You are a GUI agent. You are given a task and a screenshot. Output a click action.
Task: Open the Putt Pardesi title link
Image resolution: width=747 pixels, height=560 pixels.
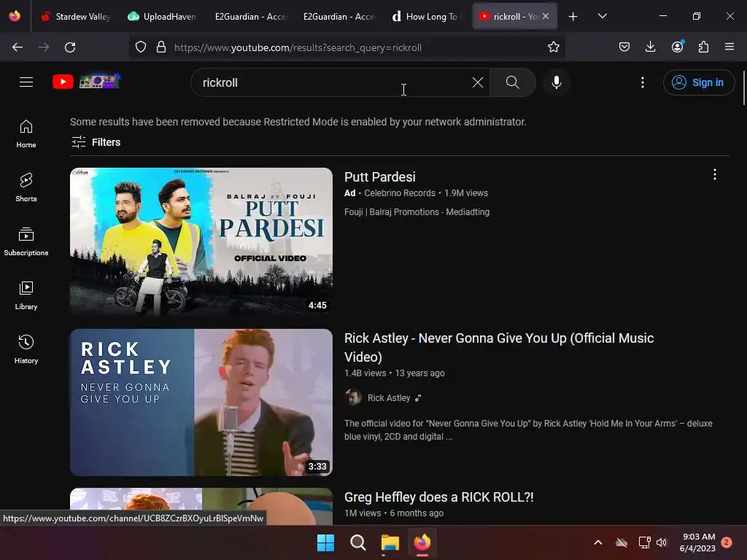point(379,177)
